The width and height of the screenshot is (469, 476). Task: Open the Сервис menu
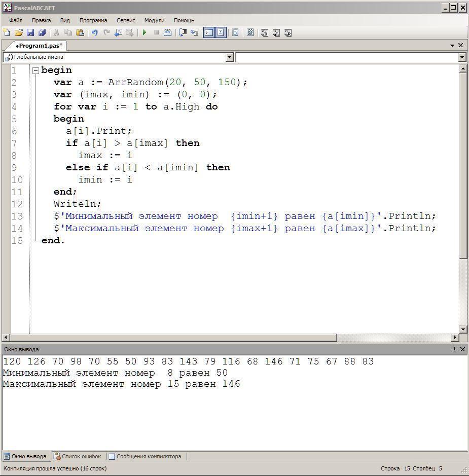pos(126,20)
